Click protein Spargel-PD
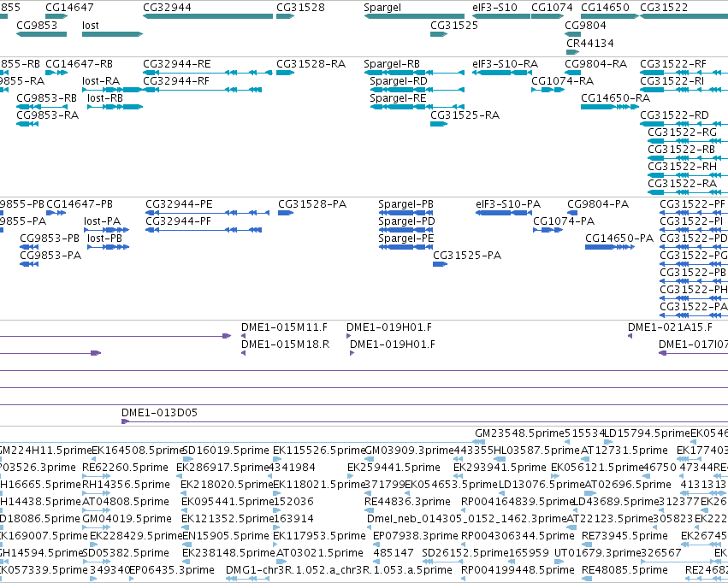The height and width of the screenshot is (583, 728). pyautogui.click(x=407, y=221)
